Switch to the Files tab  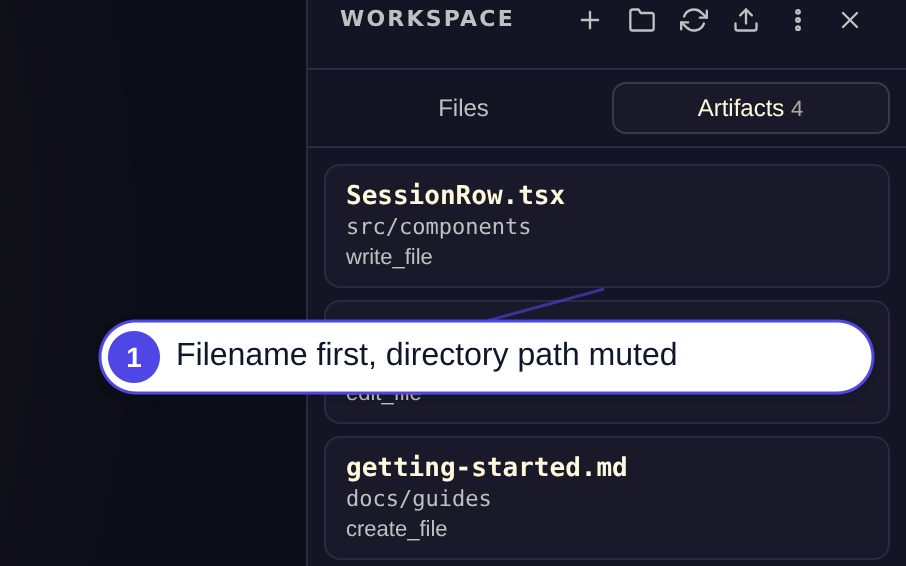click(x=463, y=108)
